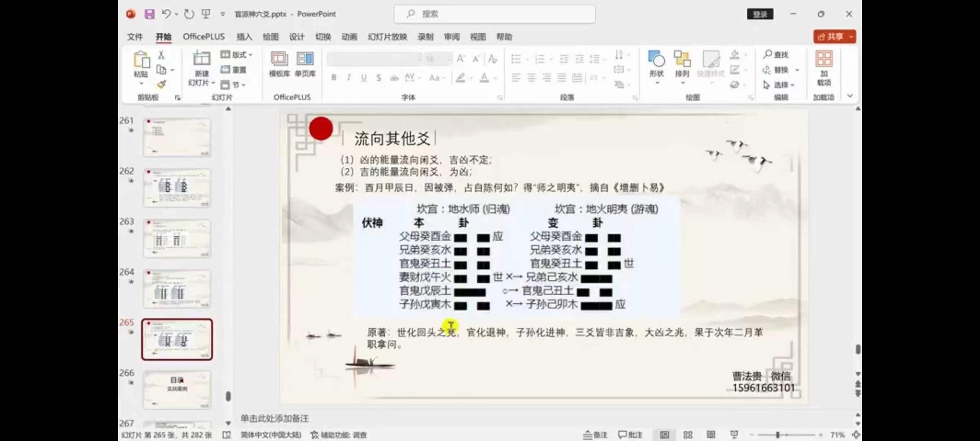This screenshot has width=980, height=441.
Task: Open the 幻灯片放映 slideshow tab
Action: coord(387,37)
